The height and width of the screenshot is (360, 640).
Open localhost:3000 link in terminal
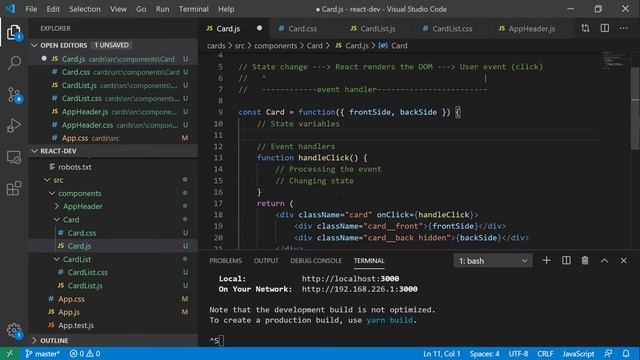coord(350,279)
